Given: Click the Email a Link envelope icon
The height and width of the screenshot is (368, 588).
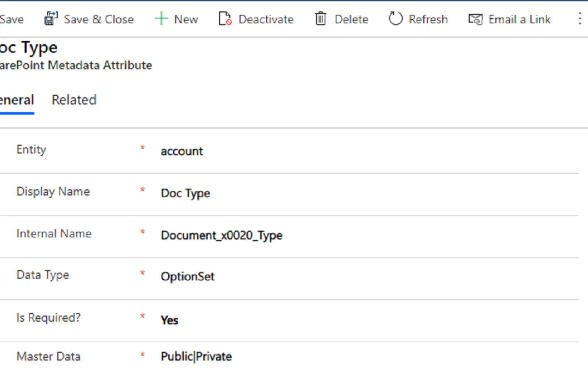Looking at the screenshot, I should click(x=476, y=19).
